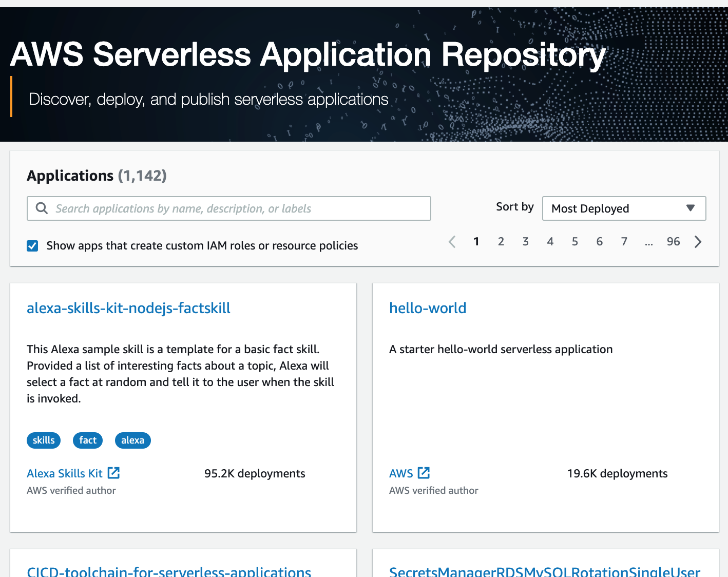Select page 1 in pagination

coord(476,242)
